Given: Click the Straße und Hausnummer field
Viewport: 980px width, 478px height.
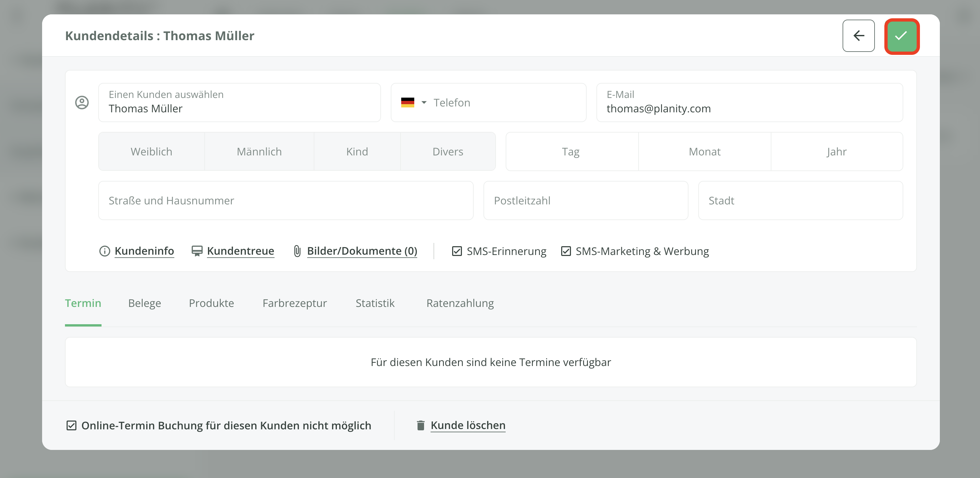Looking at the screenshot, I should click(x=285, y=200).
